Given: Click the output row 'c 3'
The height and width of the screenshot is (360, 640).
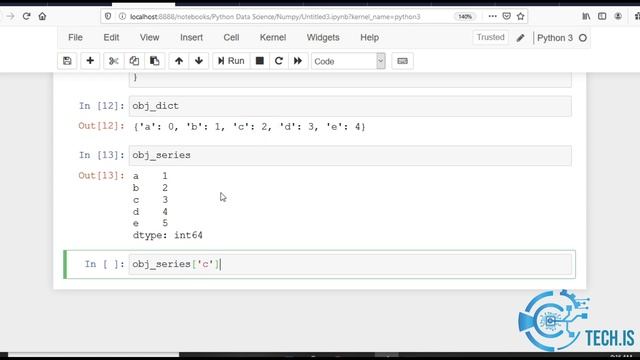Looking at the screenshot, I should click(x=150, y=200).
